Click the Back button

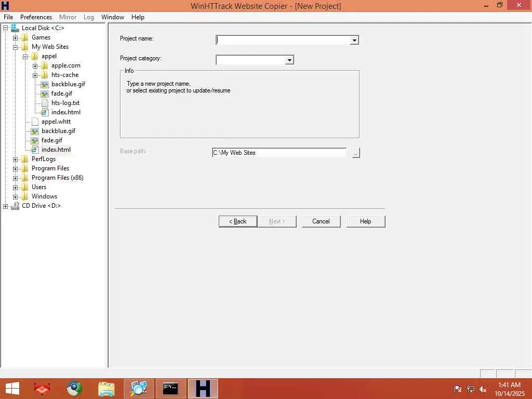click(x=238, y=221)
